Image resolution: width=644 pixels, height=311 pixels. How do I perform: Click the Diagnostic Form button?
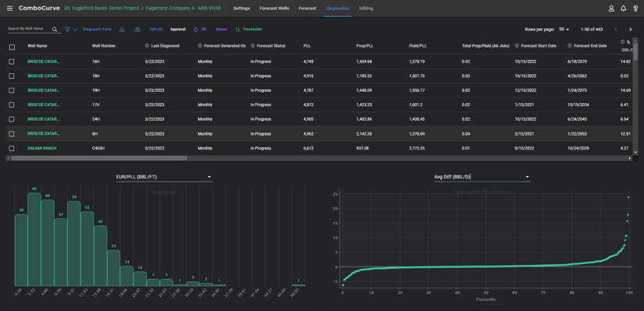click(97, 29)
